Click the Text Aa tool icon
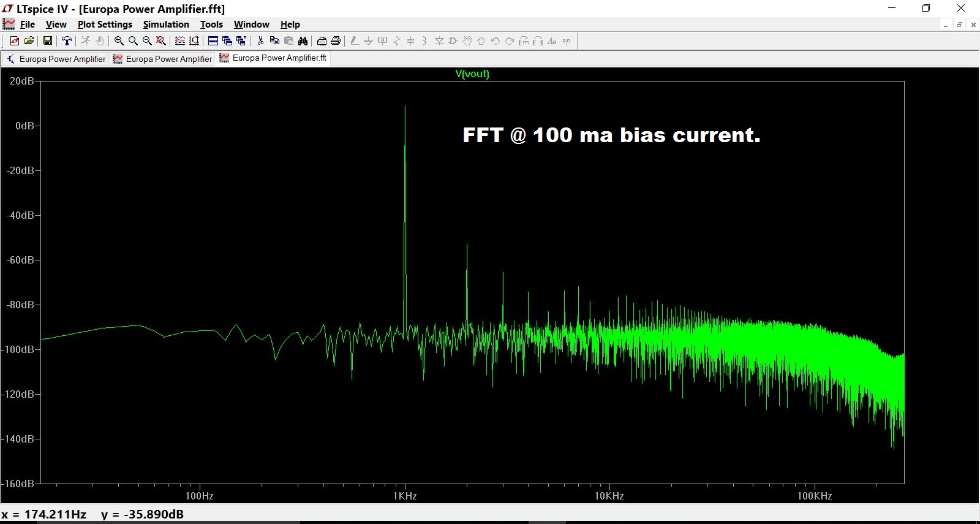The height and width of the screenshot is (524, 980). 552,41
